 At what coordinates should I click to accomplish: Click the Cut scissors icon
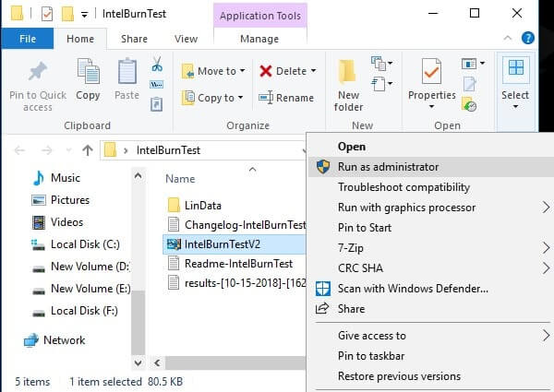tap(157, 65)
